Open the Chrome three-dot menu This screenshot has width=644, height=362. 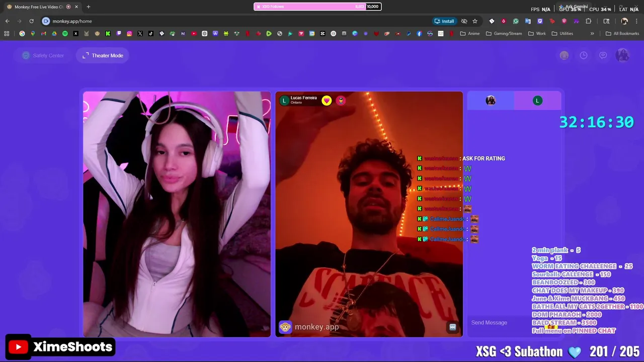point(636,21)
